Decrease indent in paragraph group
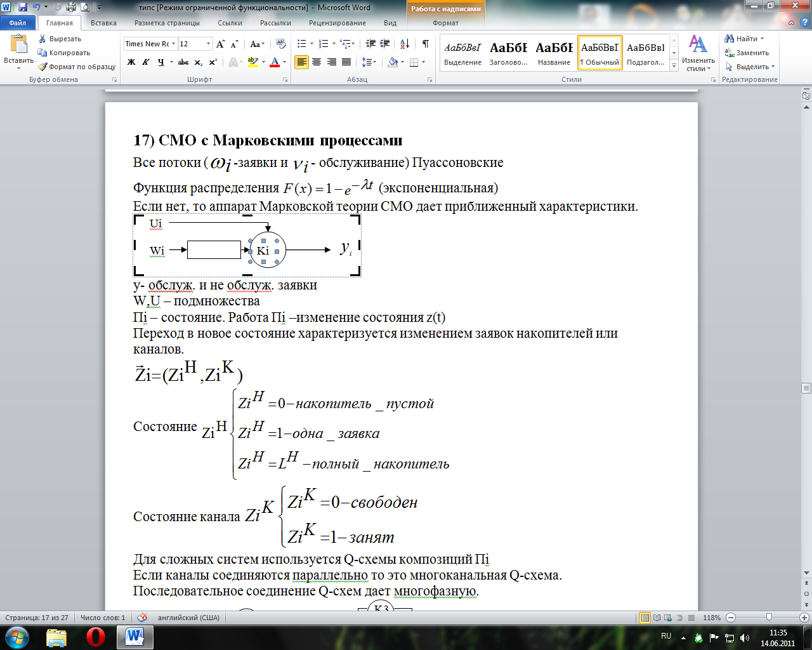Viewport: 812px width, 650px height. click(x=370, y=44)
